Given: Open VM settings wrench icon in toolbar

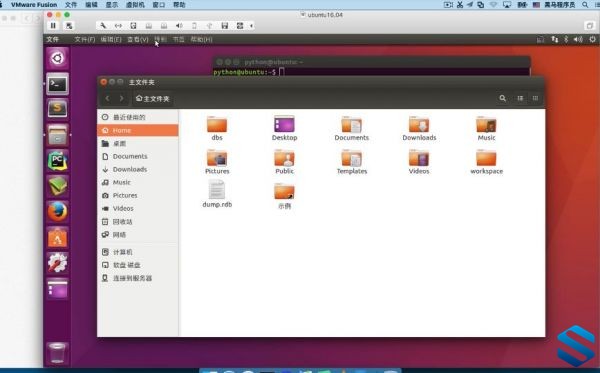Looking at the screenshot, I should 103,26.
